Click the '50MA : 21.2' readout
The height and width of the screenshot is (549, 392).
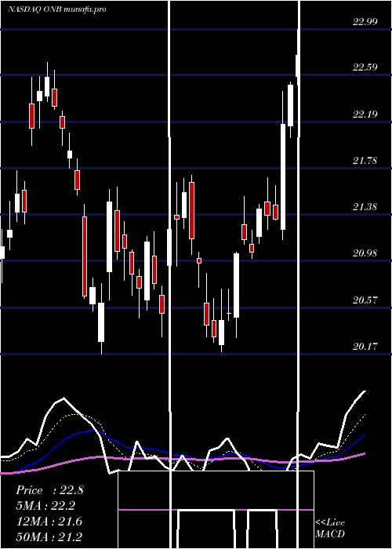coord(49,536)
